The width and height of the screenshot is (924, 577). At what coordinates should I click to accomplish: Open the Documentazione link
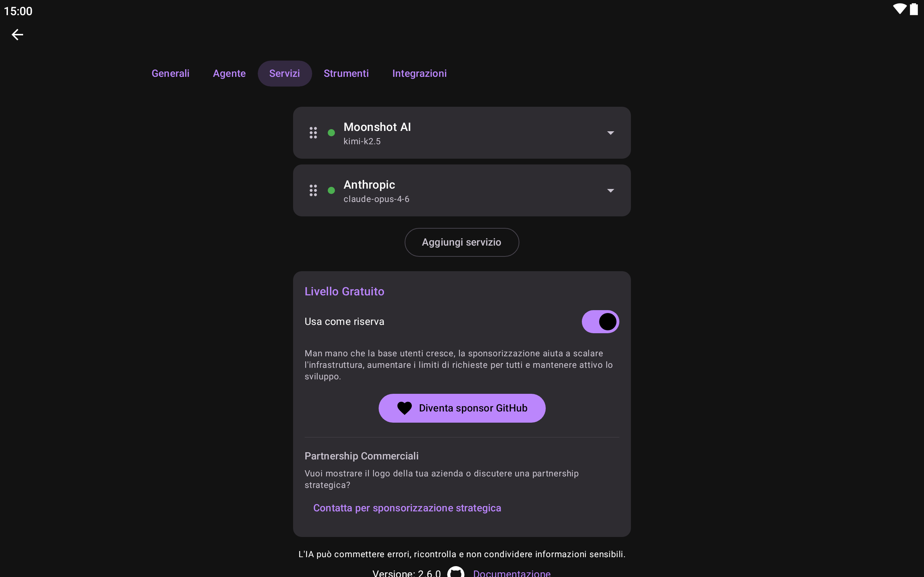[512, 572]
